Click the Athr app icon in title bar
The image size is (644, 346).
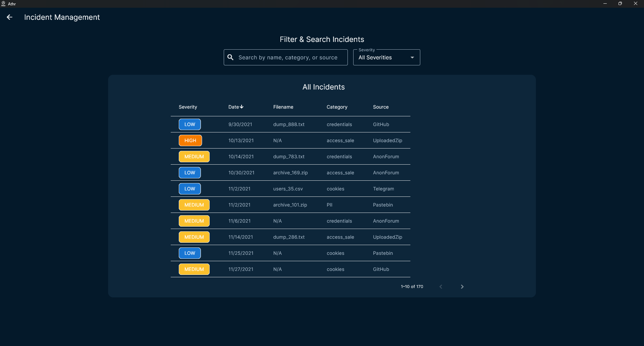(x=3, y=4)
